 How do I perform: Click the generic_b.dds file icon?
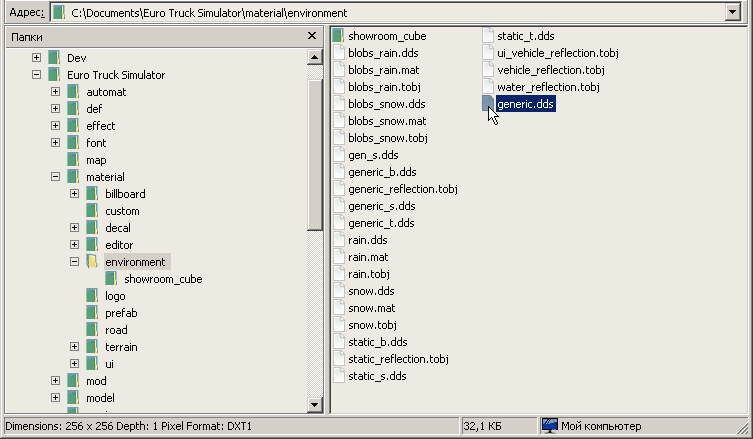(339, 172)
